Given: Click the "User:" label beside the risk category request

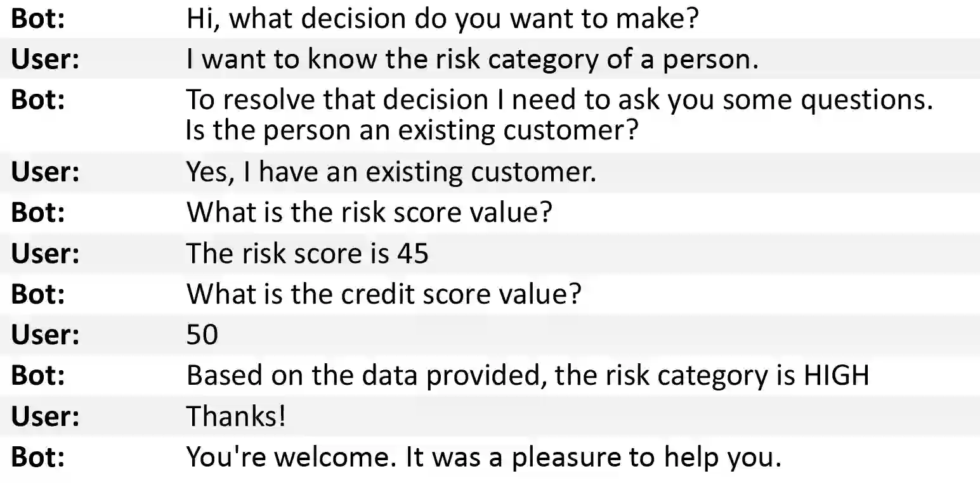Looking at the screenshot, I should 45,59.
